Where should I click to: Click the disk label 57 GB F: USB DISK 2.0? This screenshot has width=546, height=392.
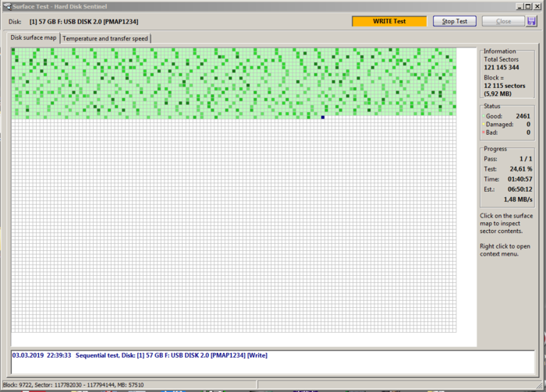coord(83,22)
